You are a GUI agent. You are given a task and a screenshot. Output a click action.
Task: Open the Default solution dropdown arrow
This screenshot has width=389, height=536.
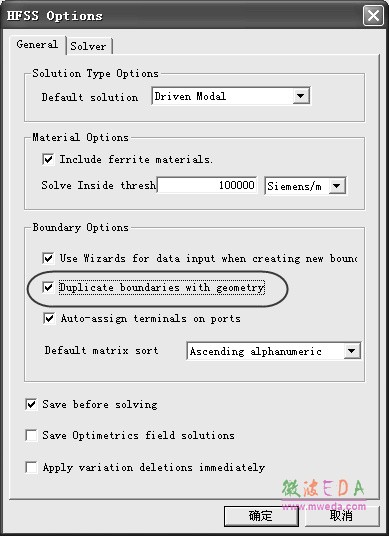pyautogui.click(x=301, y=96)
